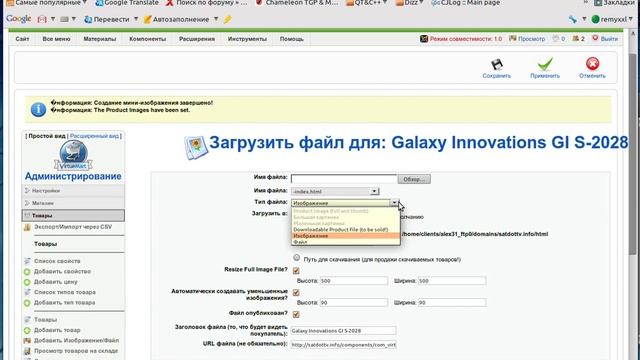The image size is (640, 360).
Task: Toggle the Resize Full Image File checkbox
Action: click(296, 271)
